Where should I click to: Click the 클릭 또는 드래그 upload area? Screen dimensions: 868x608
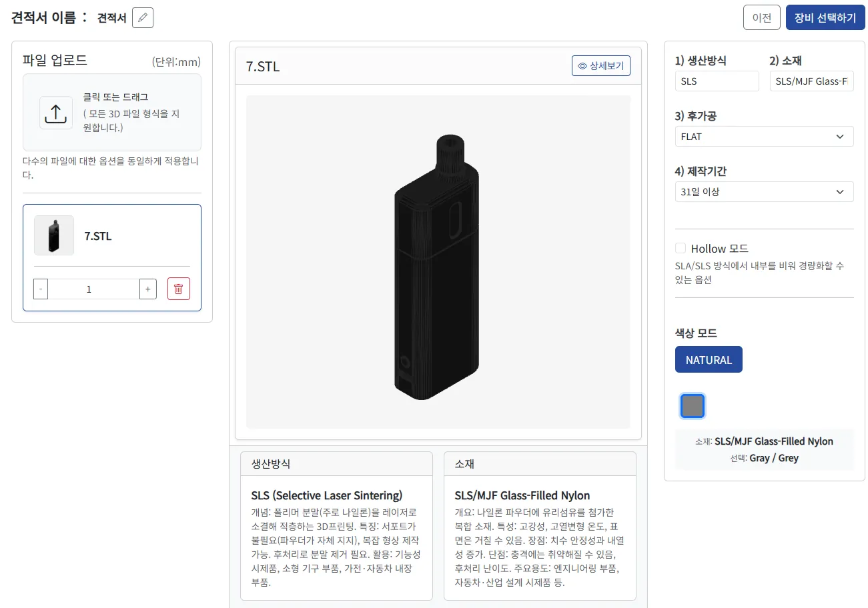click(x=112, y=112)
